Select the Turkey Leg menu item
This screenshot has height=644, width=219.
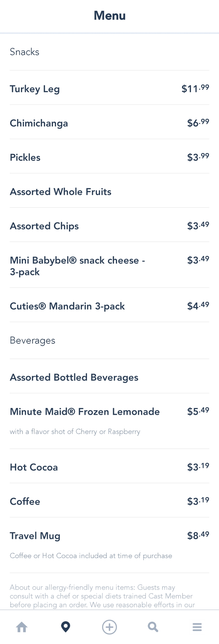(x=35, y=89)
